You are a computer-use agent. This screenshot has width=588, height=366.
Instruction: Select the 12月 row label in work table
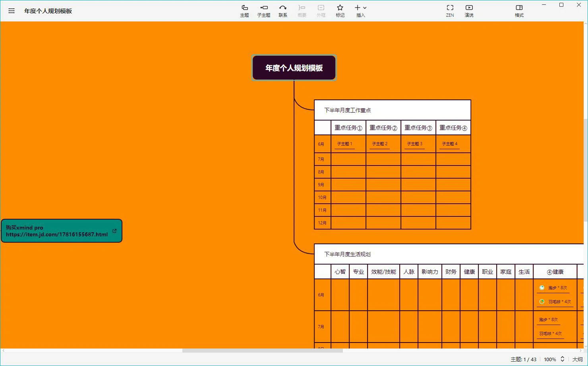(x=322, y=223)
